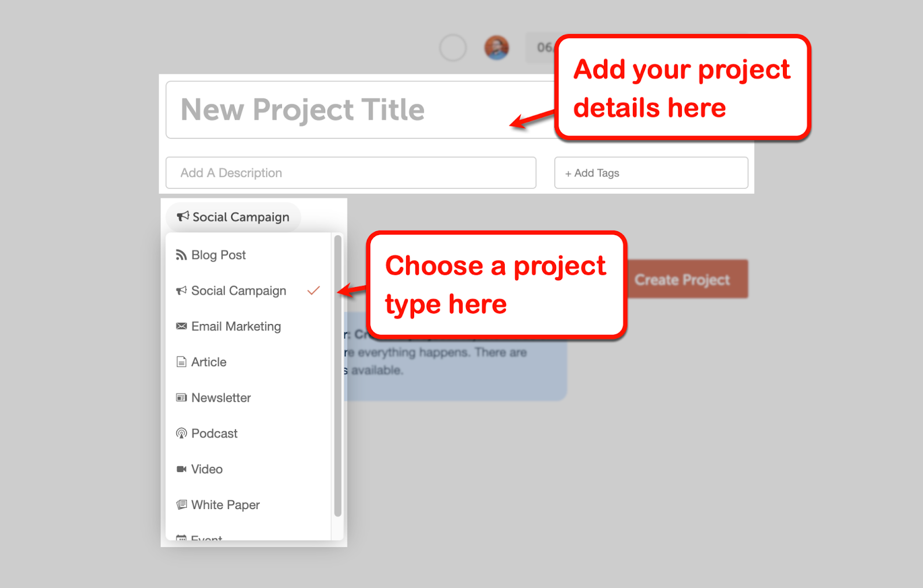This screenshot has width=923, height=588.
Task: Click the newspaper icon beside Newsletter
Action: tap(181, 398)
